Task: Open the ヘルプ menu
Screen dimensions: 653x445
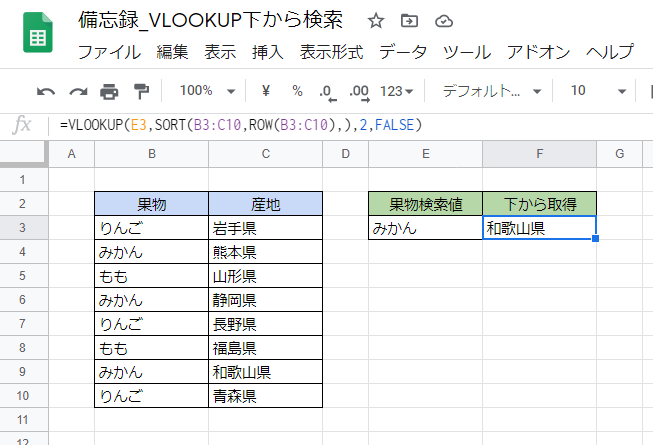Action: click(610, 52)
